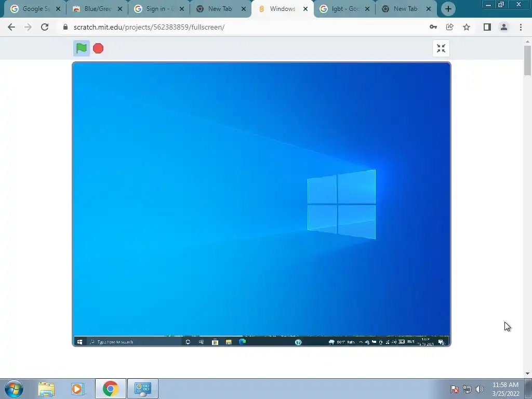
Task: Open Edge browser icon in Scratch taskbar
Action: 242,342
